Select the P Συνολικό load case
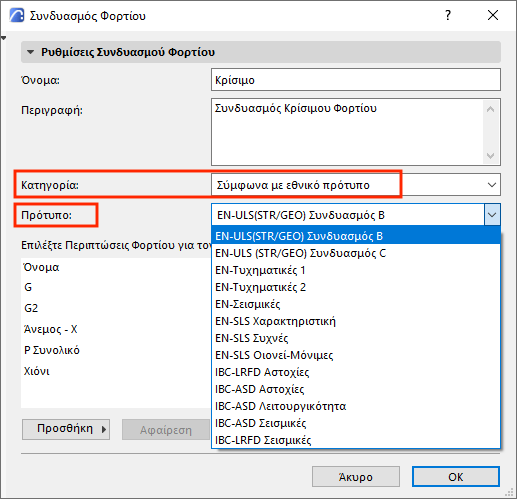The height and width of the screenshot is (499, 517). [x=116, y=350]
